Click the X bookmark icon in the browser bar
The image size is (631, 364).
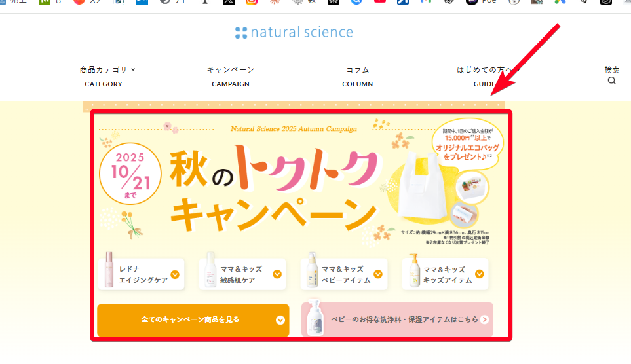[228, 2]
